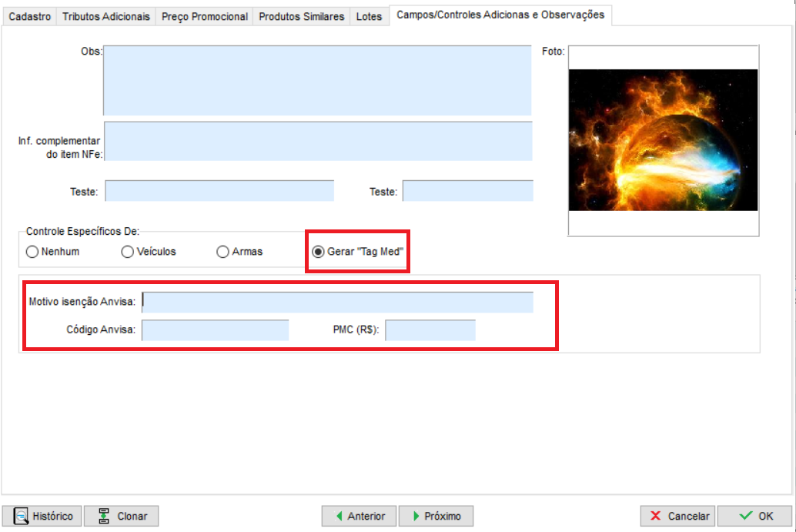Go to previous record with Anterior arrow
796x532 pixels.
[x=339, y=516]
